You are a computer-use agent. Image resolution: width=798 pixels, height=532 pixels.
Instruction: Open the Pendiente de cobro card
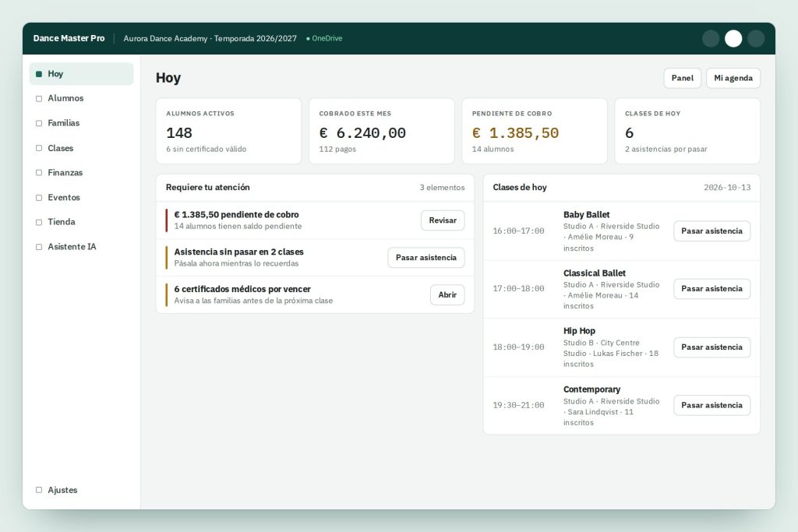point(535,131)
